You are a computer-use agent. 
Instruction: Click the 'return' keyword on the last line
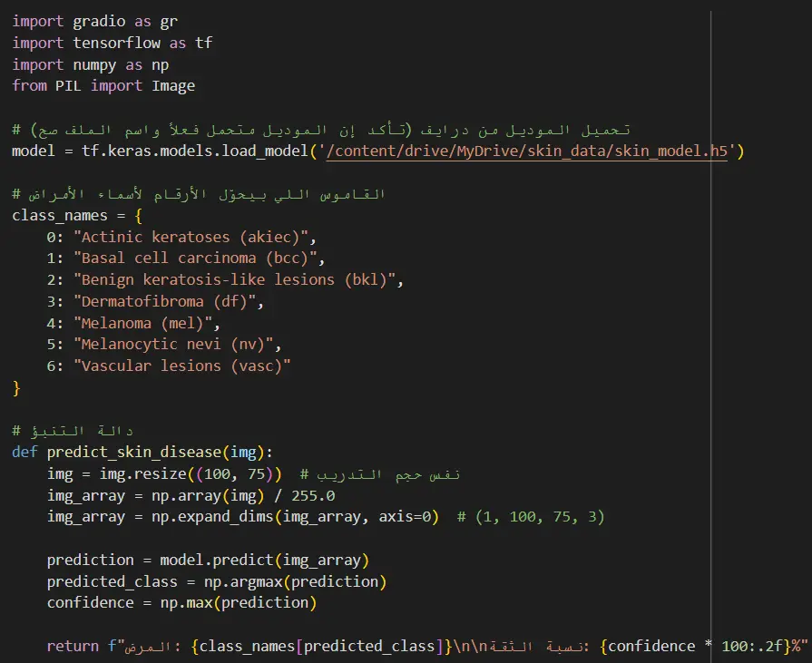tap(73, 647)
